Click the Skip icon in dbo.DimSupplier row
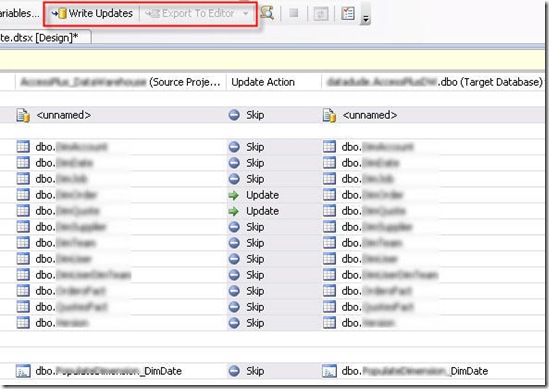Image resolution: width=549 pixels, height=389 pixels. coord(234,227)
